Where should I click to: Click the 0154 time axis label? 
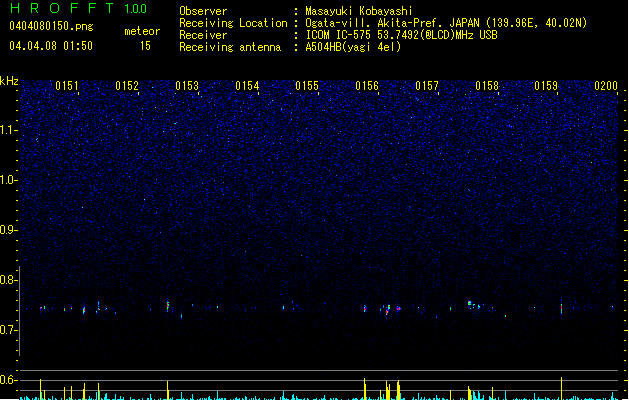tap(247, 85)
